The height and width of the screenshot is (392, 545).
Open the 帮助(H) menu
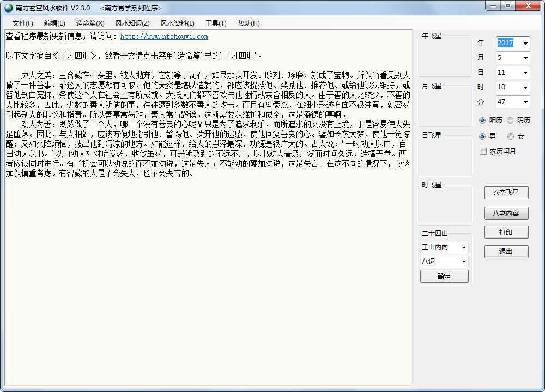click(249, 23)
